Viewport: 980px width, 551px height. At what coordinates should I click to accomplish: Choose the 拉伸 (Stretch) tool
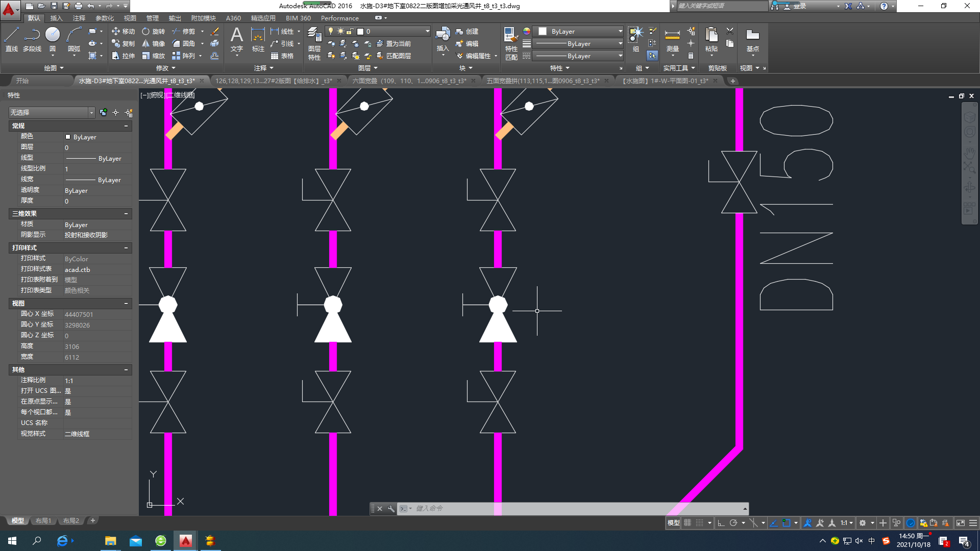click(x=124, y=56)
